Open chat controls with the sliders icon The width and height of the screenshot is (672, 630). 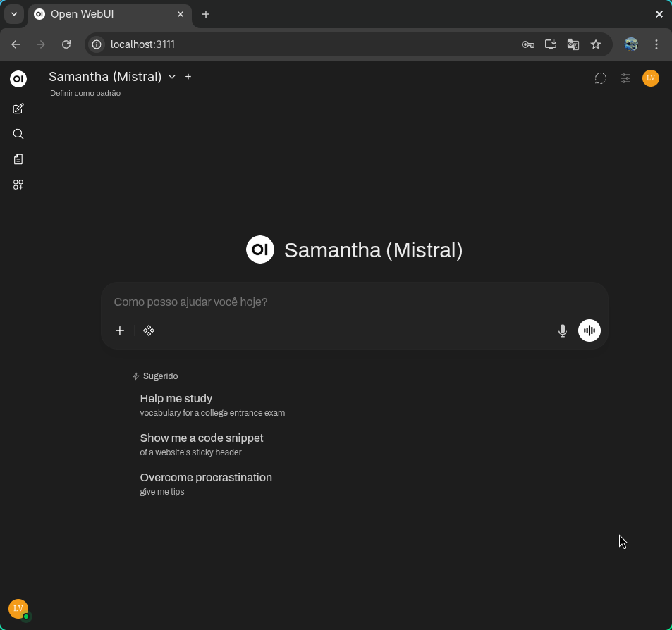(625, 78)
